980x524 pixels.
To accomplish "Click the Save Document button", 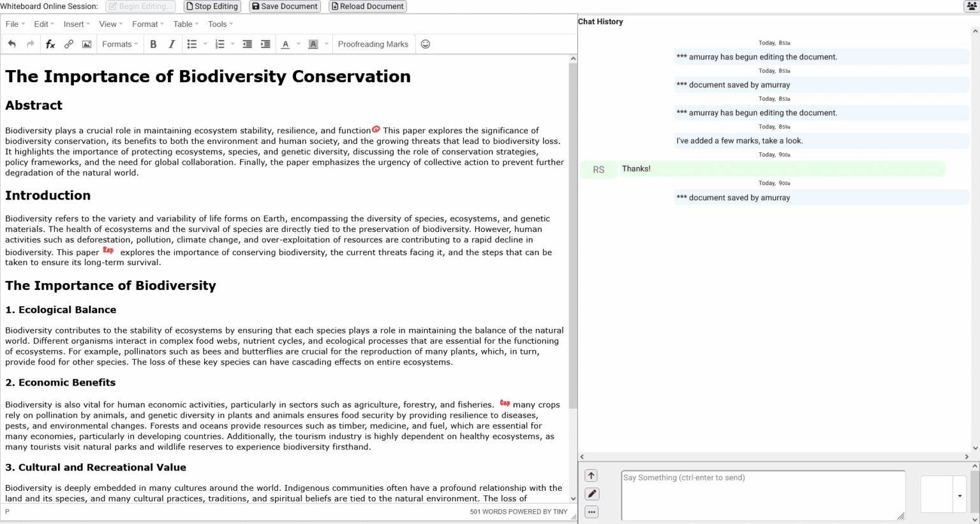I will tap(285, 6).
